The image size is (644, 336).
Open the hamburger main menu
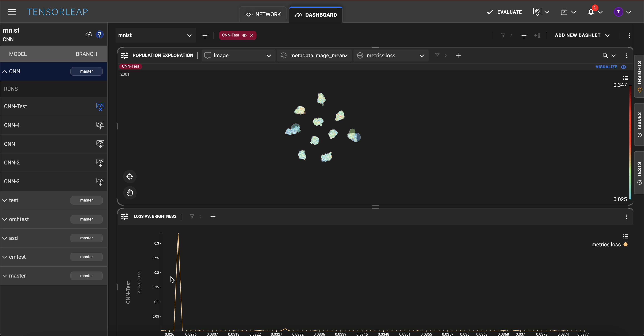point(12,12)
